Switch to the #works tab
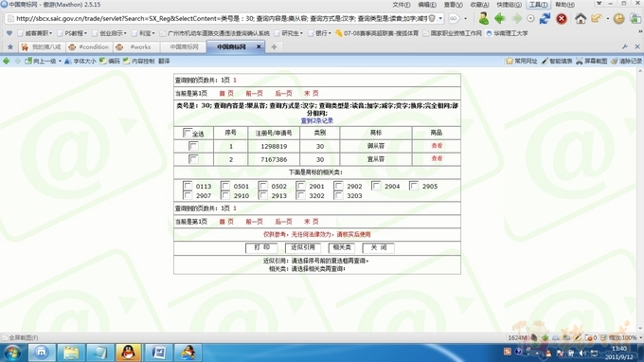Viewport: 644px width, 362px height. pyautogui.click(x=135, y=46)
